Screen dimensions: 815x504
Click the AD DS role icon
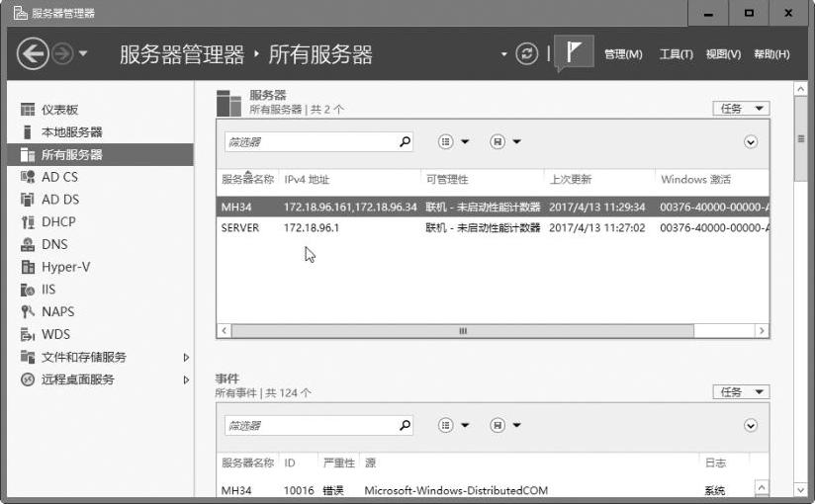tap(28, 200)
